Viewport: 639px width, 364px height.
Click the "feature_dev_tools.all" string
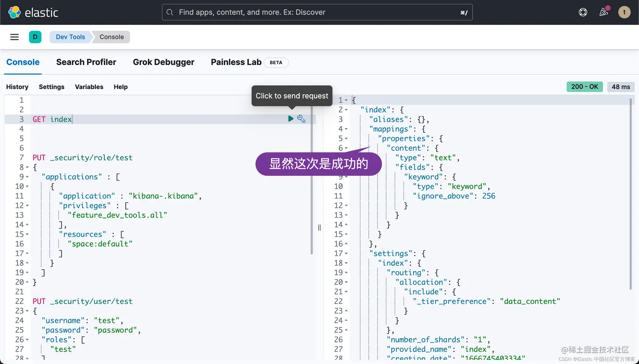pyautogui.click(x=117, y=215)
